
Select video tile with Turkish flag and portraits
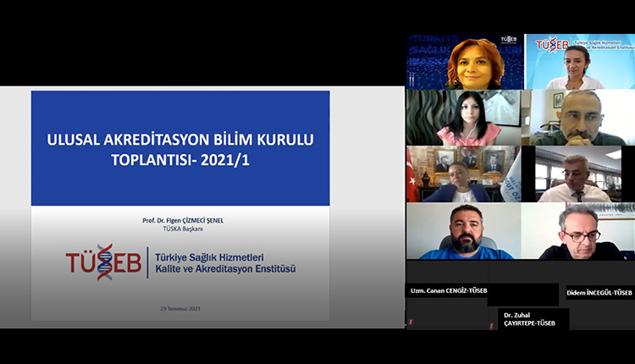pyautogui.click(x=464, y=174)
